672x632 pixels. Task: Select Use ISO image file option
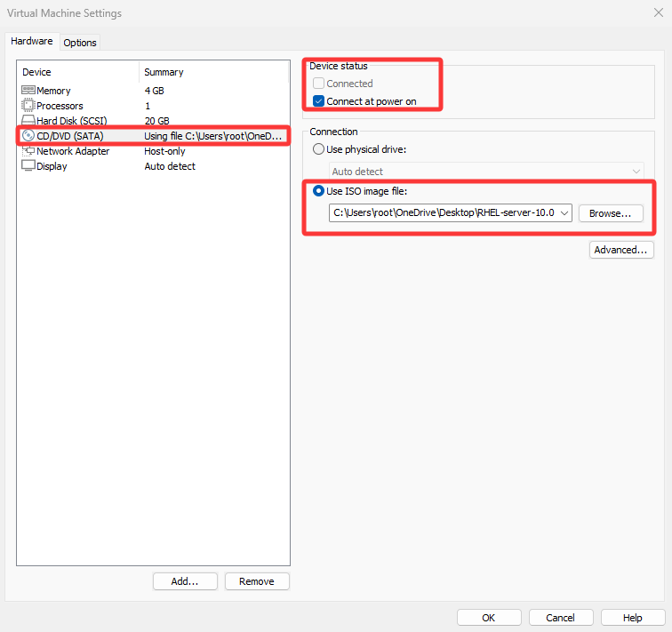click(x=319, y=190)
